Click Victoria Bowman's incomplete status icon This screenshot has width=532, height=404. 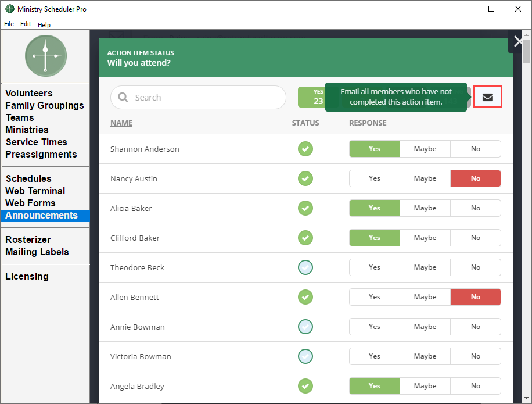305,356
